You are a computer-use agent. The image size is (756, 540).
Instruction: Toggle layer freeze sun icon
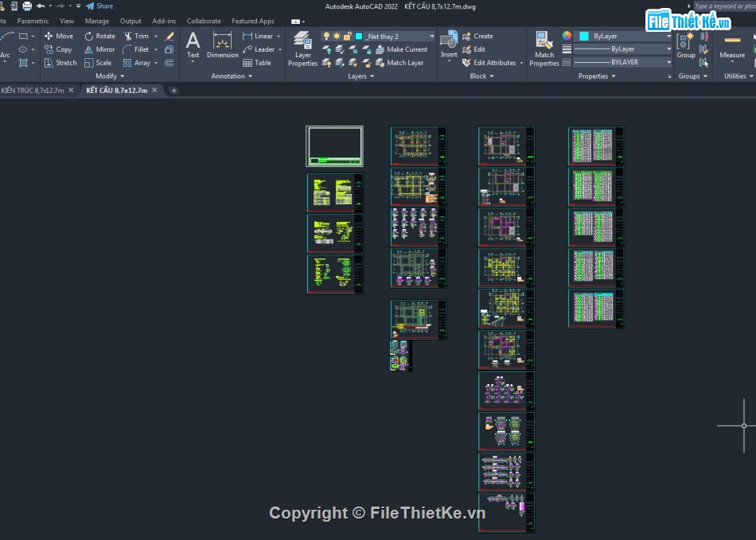tap(337, 37)
